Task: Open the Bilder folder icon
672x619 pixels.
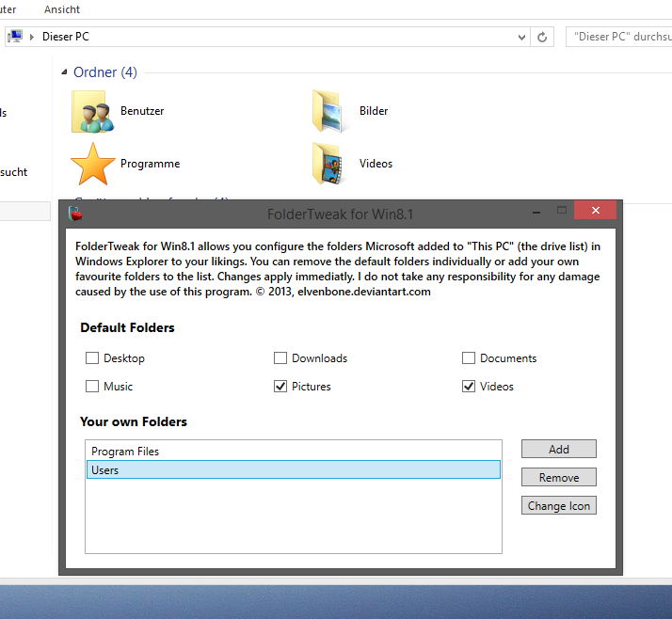Action: coord(328,111)
